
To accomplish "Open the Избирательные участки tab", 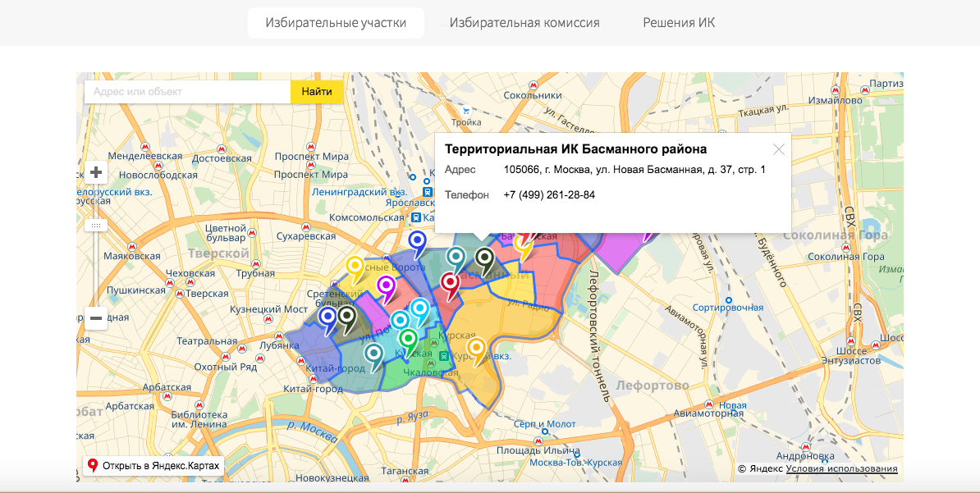I will 336,23.
